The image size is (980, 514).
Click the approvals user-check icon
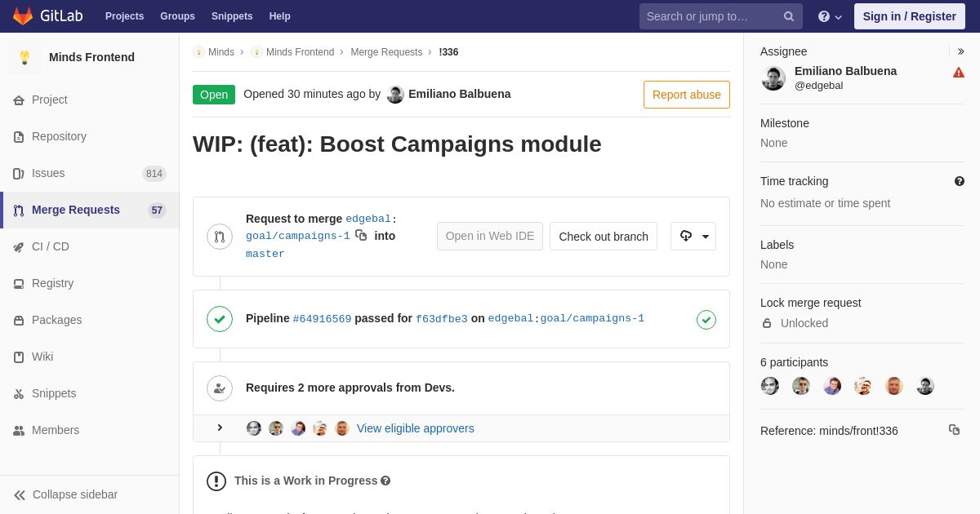click(220, 388)
